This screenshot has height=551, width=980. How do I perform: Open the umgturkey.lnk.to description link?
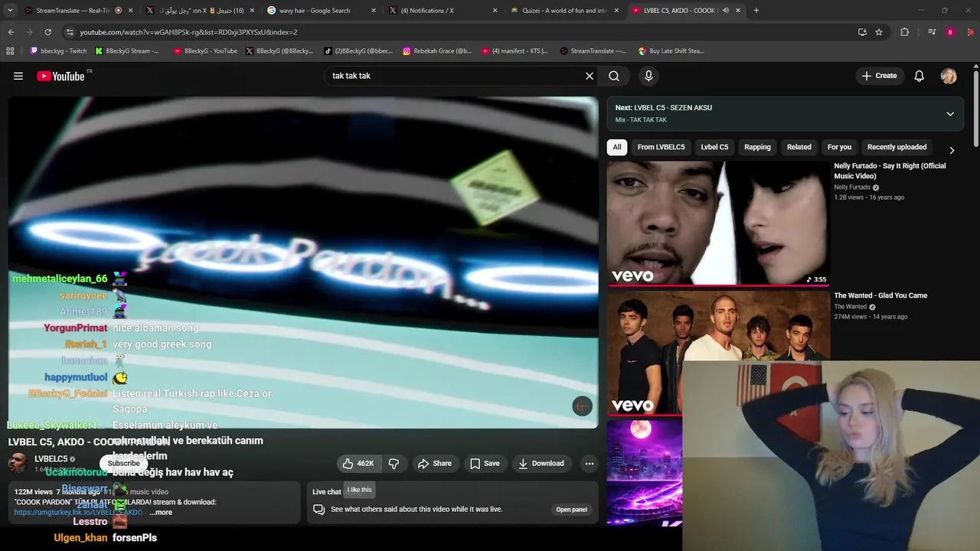click(x=78, y=512)
